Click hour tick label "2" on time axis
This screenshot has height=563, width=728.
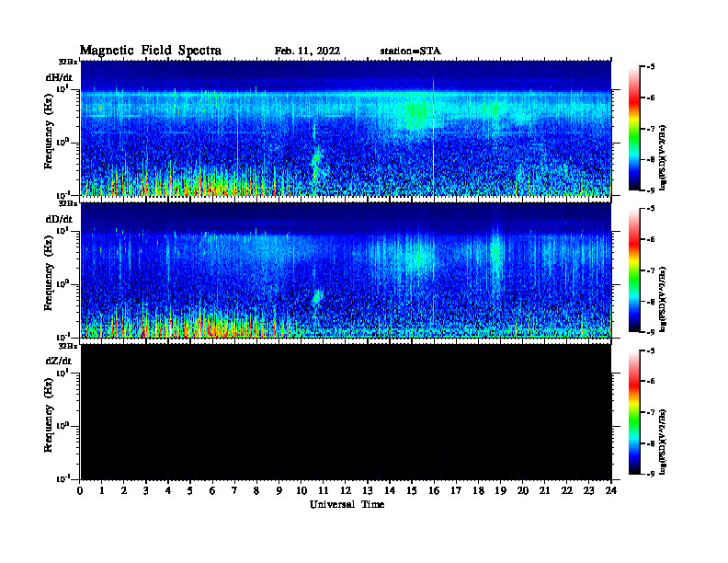124,491
